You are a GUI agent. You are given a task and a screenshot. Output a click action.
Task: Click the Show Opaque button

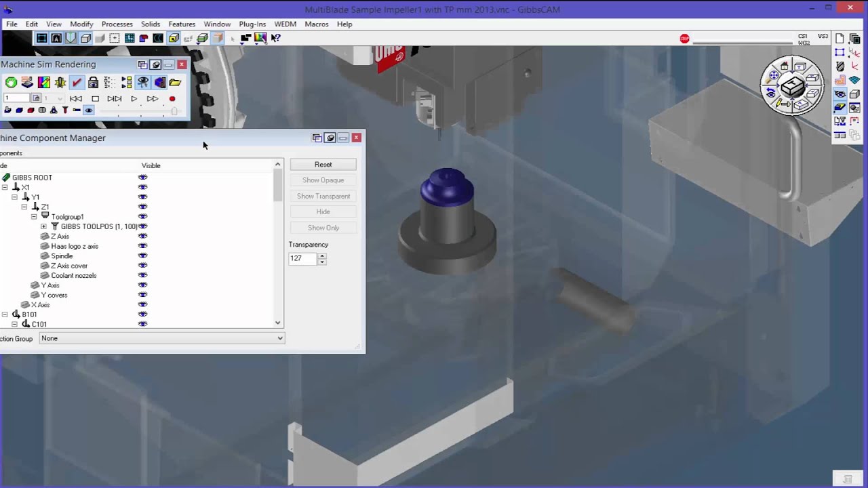(x=323, y=180)
